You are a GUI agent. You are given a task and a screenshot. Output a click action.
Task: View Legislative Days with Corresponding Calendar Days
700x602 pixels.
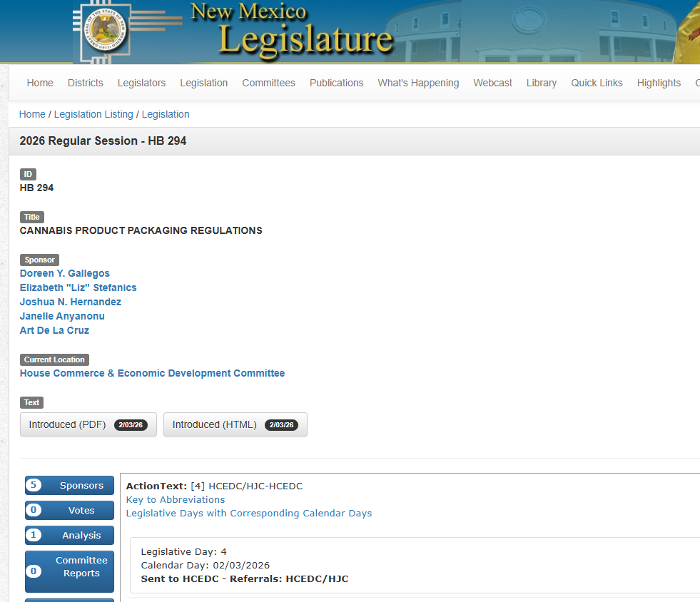point(249,513)
